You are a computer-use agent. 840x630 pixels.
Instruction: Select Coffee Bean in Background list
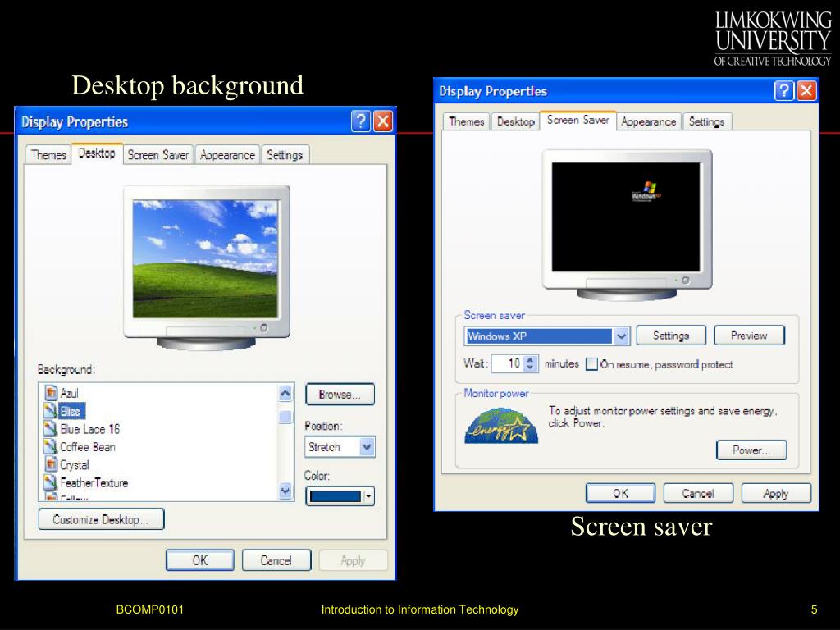point(87,447)
